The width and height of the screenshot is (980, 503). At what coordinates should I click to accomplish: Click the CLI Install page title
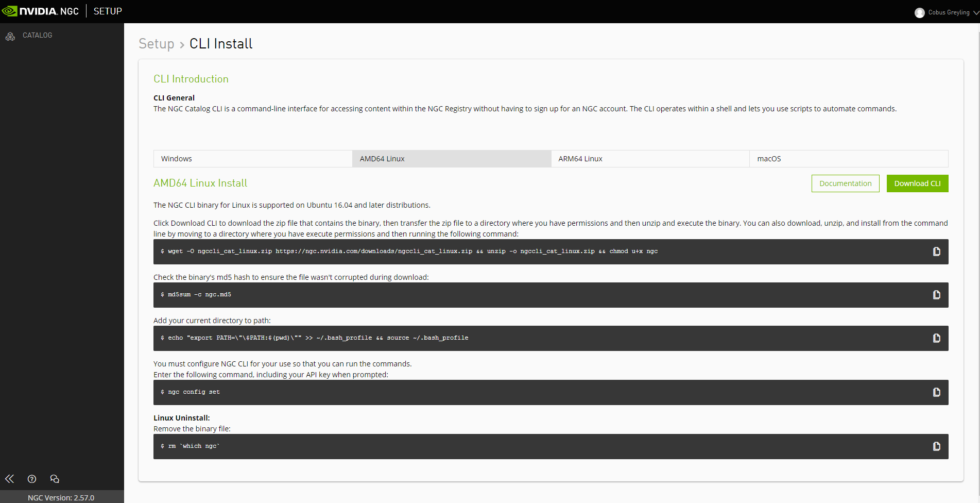[x=221, y=44]
